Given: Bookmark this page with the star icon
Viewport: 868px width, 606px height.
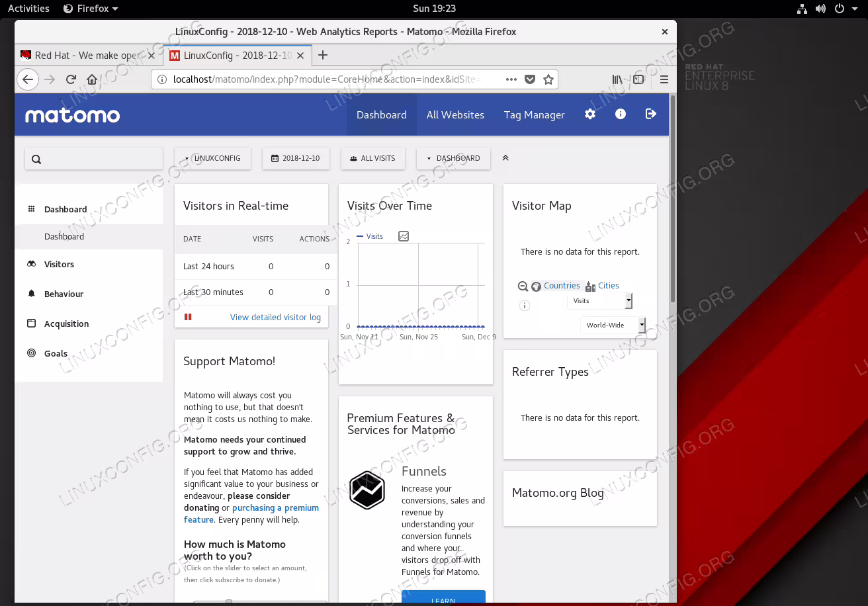Looking at the screenshot, I should click(x=548, y=79).
